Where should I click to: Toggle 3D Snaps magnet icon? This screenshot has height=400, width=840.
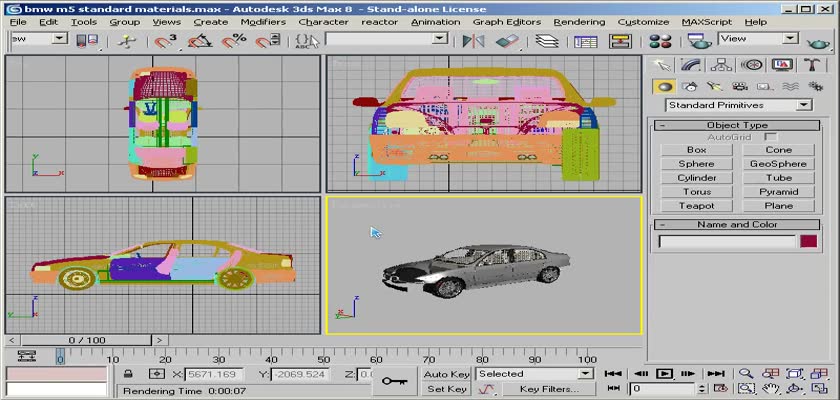point(165,41)
